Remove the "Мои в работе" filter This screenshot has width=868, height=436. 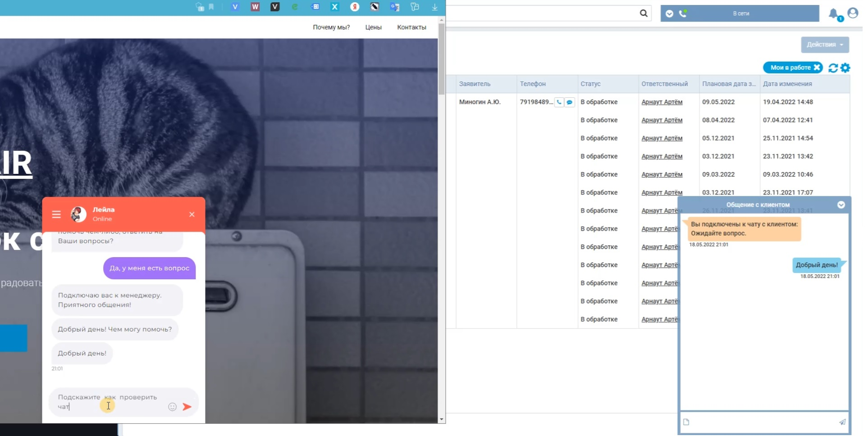817,68
